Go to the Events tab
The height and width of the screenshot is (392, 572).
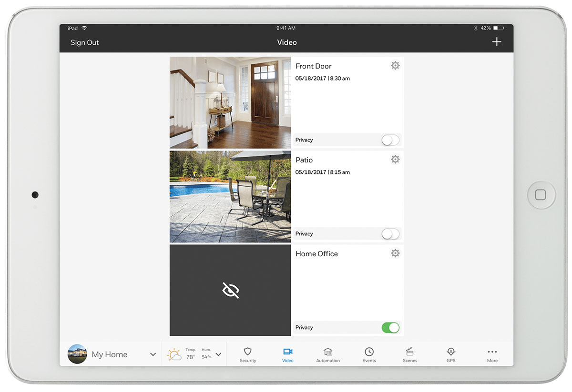coord(369,355)
